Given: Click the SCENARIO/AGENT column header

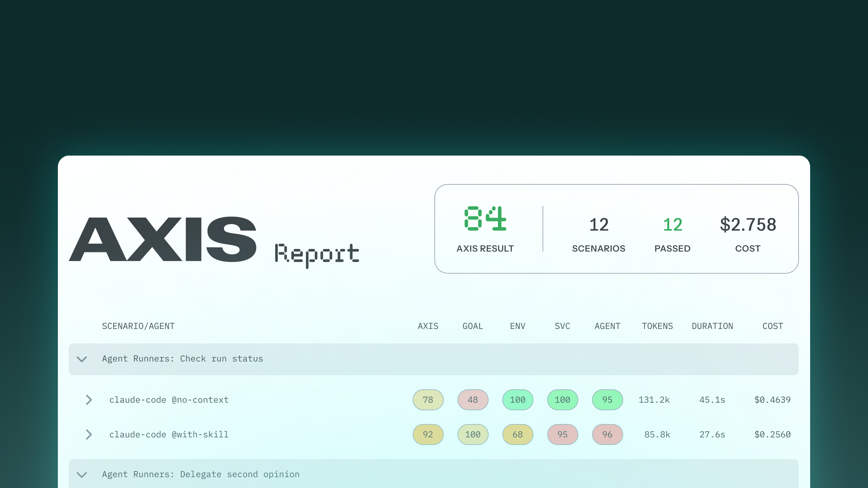Looking at the screenshot, I should click(x=139, y=326).
